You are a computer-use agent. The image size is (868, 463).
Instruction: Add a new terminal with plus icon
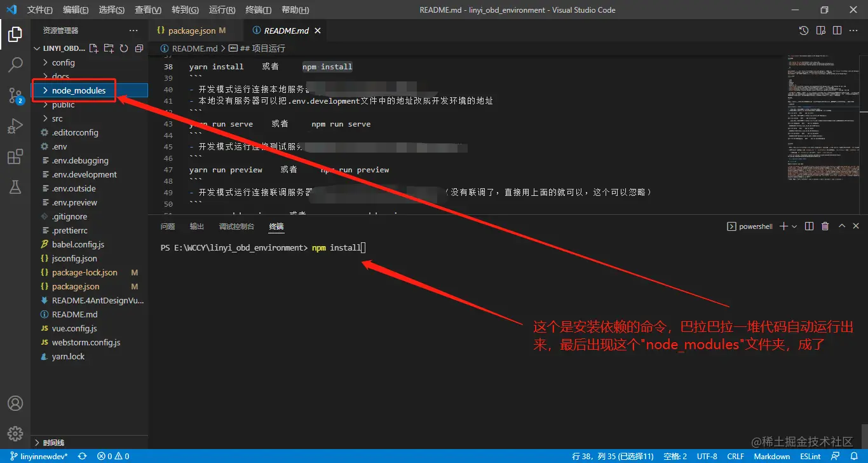click(x=783, y=226)
